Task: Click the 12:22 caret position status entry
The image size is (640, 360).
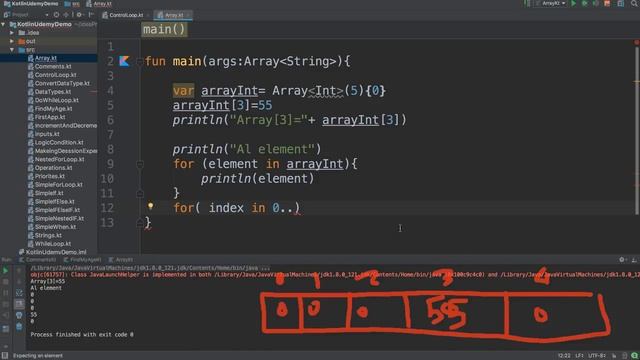Action: pyautogui.click(x=564, y=356)
